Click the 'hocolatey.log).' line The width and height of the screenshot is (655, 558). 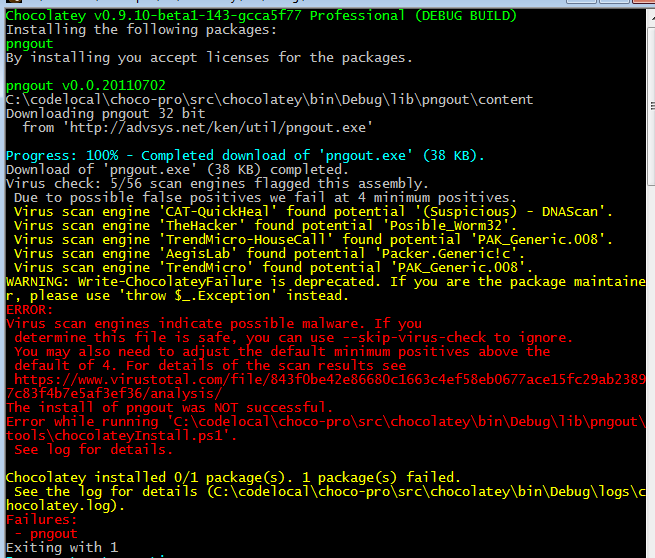(65, 506)
